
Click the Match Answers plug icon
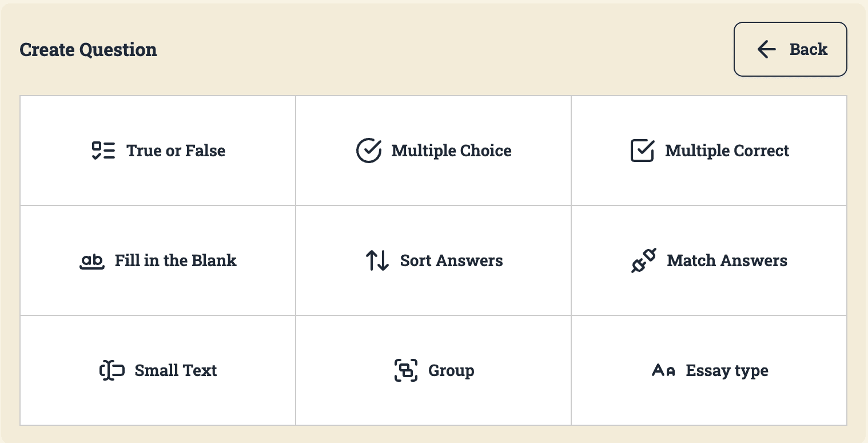pos(644,260)
